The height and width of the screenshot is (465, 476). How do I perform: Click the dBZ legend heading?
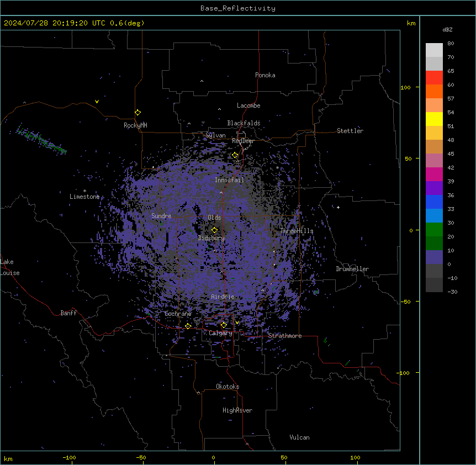pyautogui.click(x=447, y=30)
